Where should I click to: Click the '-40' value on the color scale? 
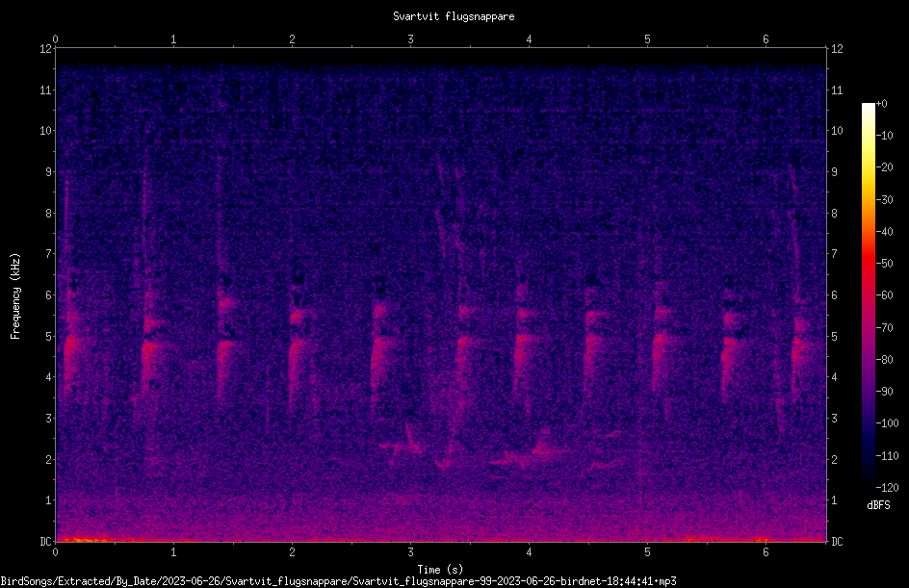(885, 232)
